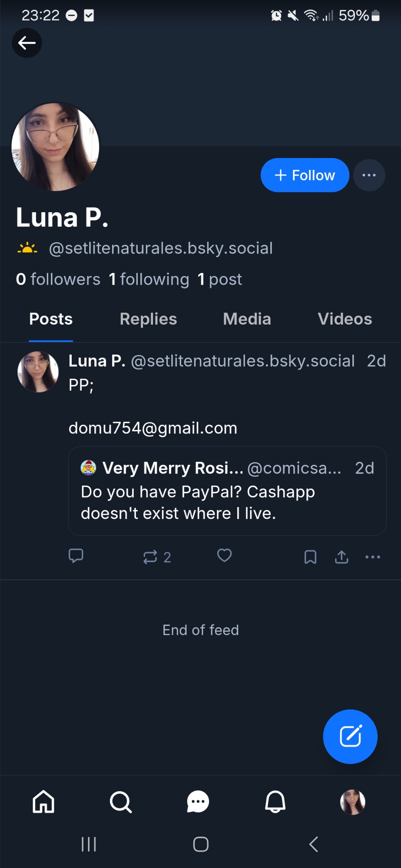This screenshot has width=401, height=868.
Task: Like the post with heart icon
Action: coord(224,556)
